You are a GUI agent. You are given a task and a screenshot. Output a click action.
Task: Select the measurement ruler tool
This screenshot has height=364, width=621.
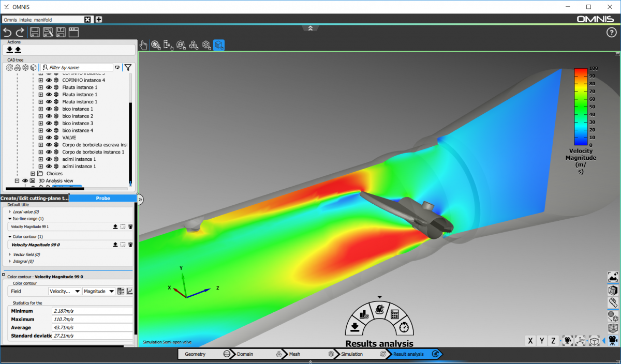tap(613, 302)
